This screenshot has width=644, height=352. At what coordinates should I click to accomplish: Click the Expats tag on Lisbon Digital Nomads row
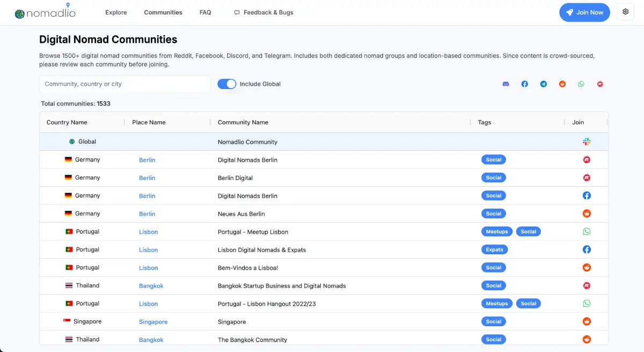coord(494,250)
